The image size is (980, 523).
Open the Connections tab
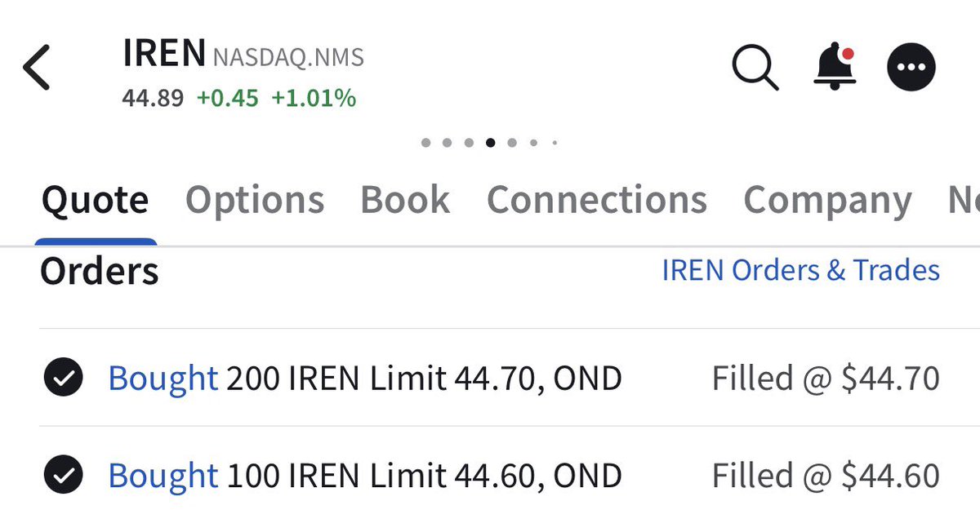597,200
